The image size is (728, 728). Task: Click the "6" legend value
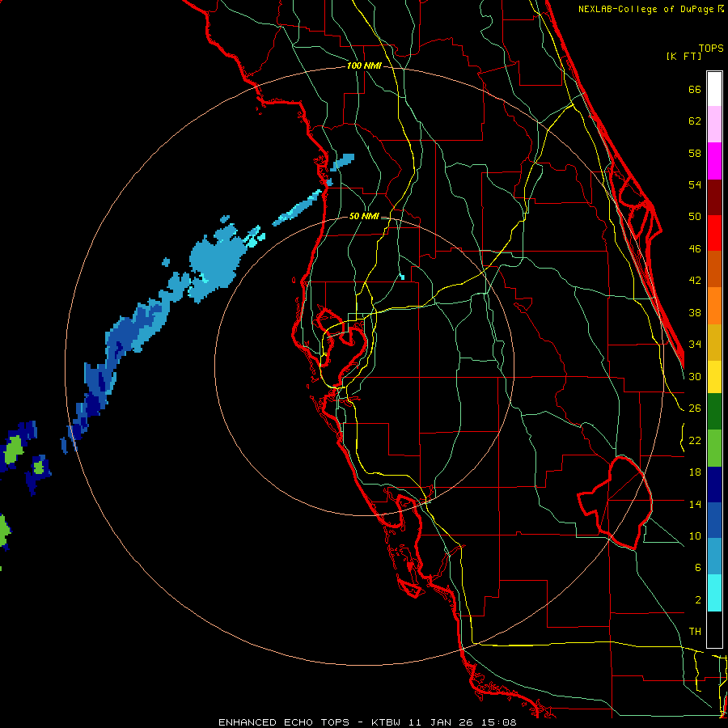[698, 568]
